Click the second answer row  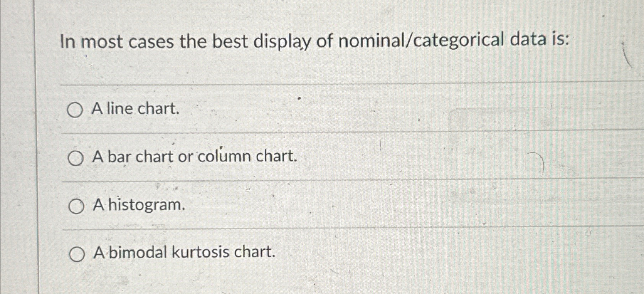pyautogui.click(x=270, y=157)
